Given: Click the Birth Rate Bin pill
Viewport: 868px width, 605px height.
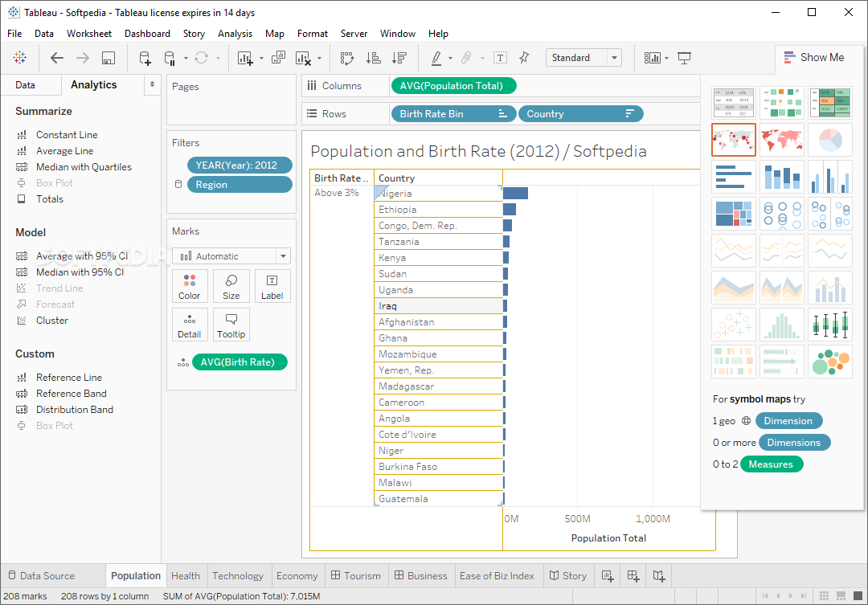Looking at the screenshot, I should coord(454,114).
